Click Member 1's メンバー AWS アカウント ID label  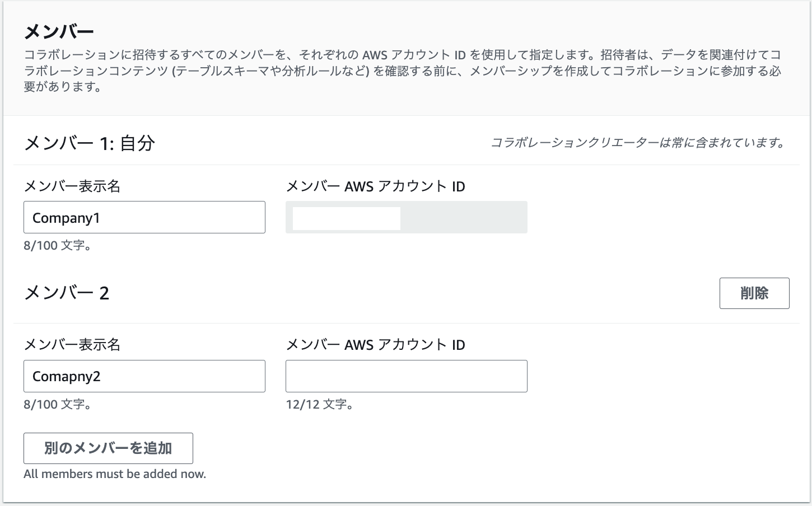point(375,186)
